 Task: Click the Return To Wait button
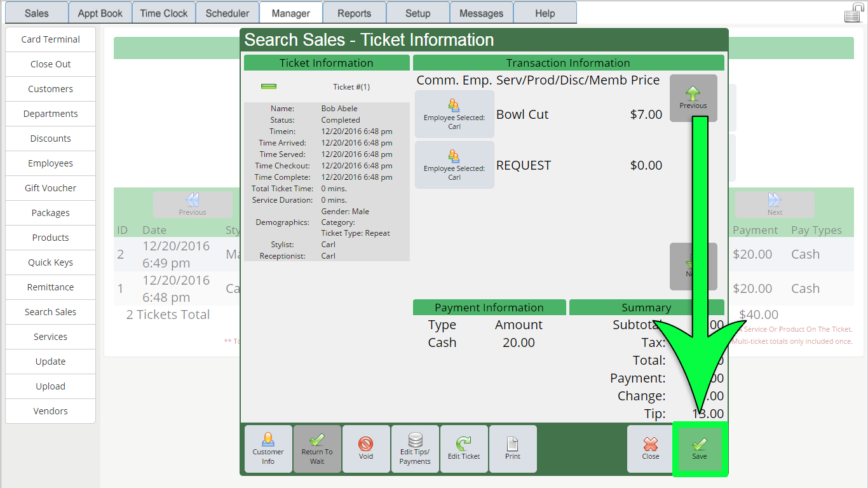tap(317, 449)
